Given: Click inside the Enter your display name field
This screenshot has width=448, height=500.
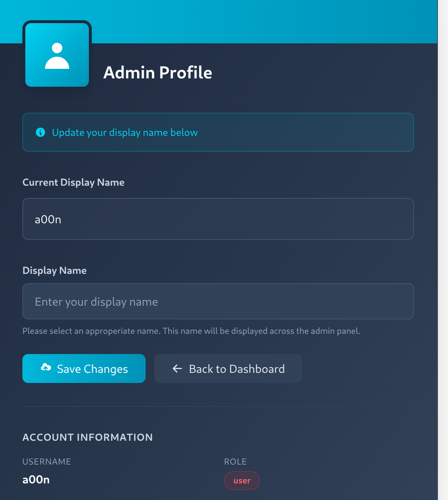Looking at the screenshot, I should 218,301.
